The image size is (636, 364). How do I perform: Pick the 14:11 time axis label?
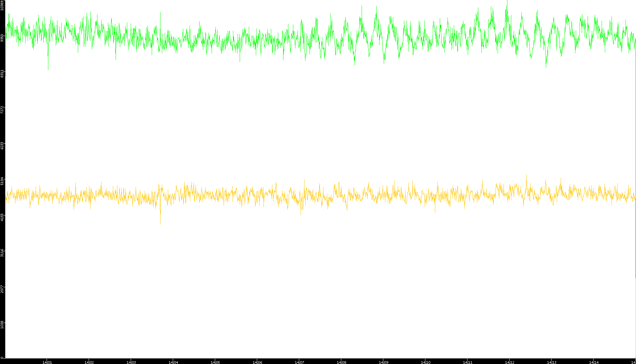(x=467, y=362)
